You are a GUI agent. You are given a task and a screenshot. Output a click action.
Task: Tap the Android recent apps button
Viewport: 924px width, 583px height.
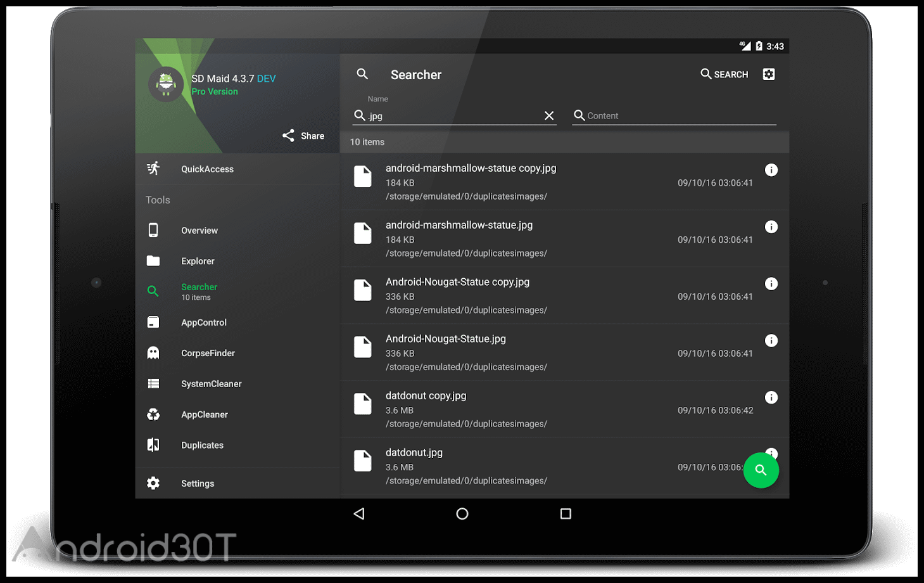(566, 514)
